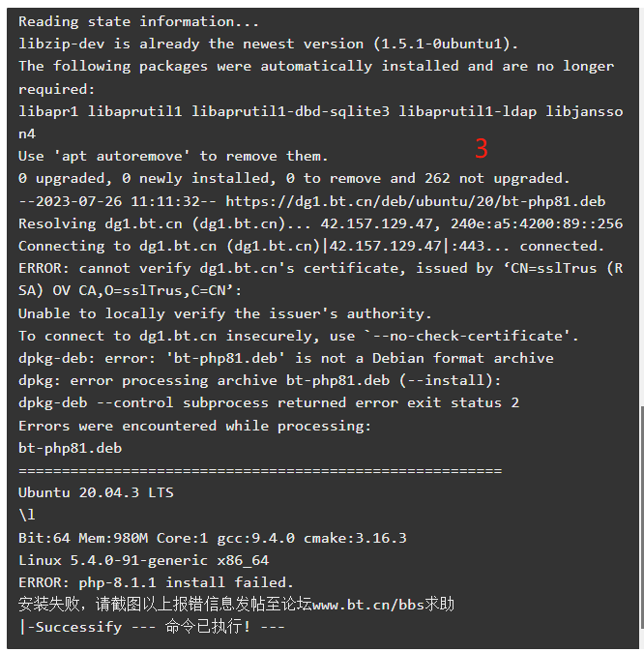Click the red number 3 annotation
The width and height of the screenshot is (644, 652).
click(x=481, y=148)
